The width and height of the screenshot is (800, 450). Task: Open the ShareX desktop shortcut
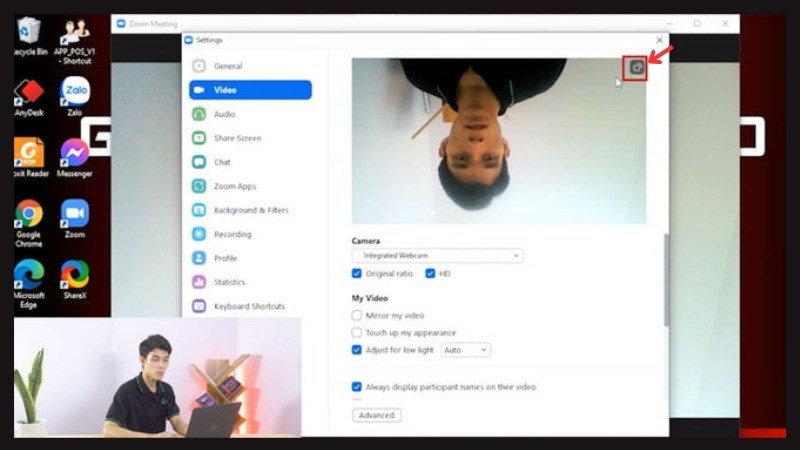[75, 274]
